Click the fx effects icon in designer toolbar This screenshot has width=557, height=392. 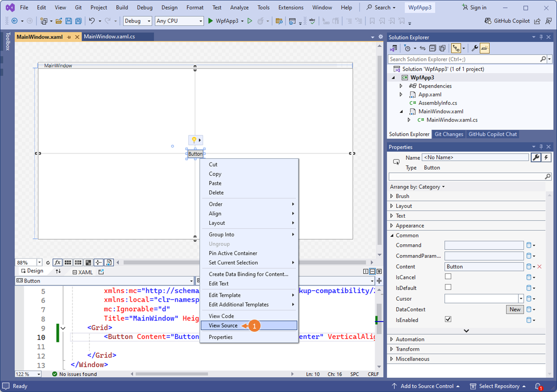pos(58,262)
